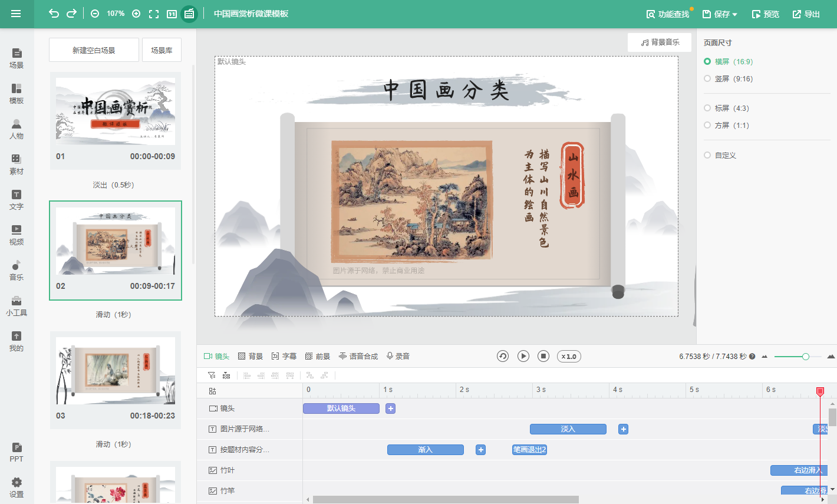Replay from start with loop button
837x504 pixels.
(503, 356)
